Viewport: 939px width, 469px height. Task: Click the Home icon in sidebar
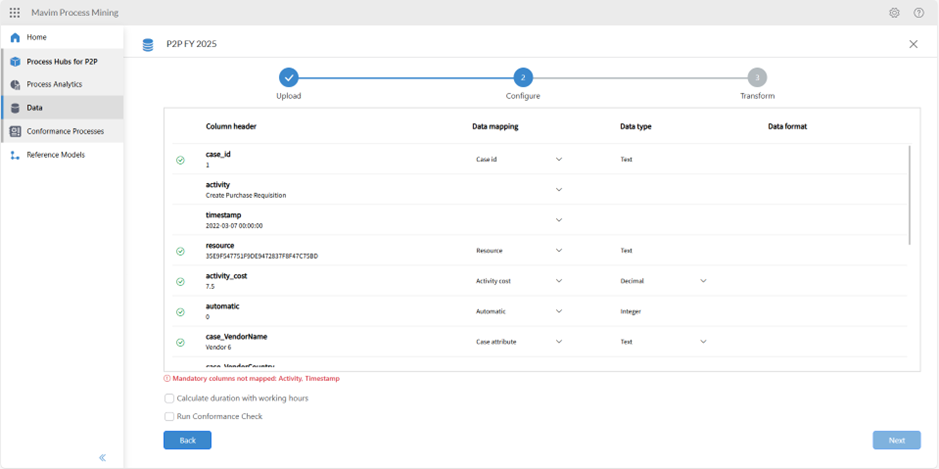[15, 38]
